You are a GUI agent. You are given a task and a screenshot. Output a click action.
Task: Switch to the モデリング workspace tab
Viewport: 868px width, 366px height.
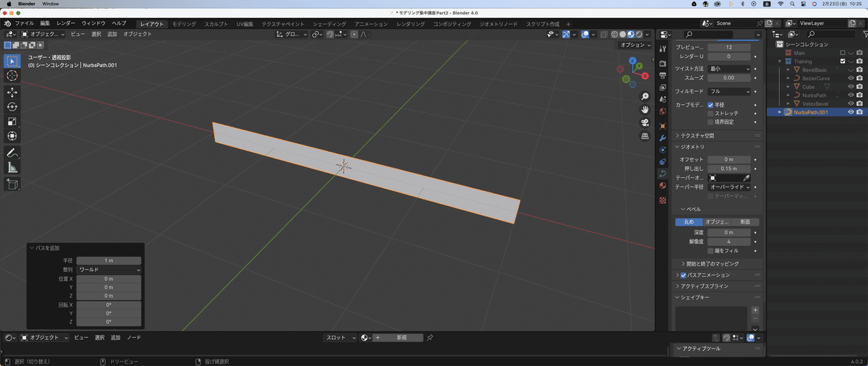click(x=184, y=24)
